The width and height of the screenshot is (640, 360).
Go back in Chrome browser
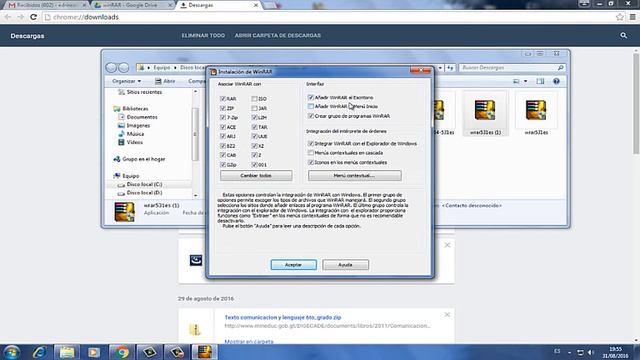pyautogui.click(x=8, y=17)
